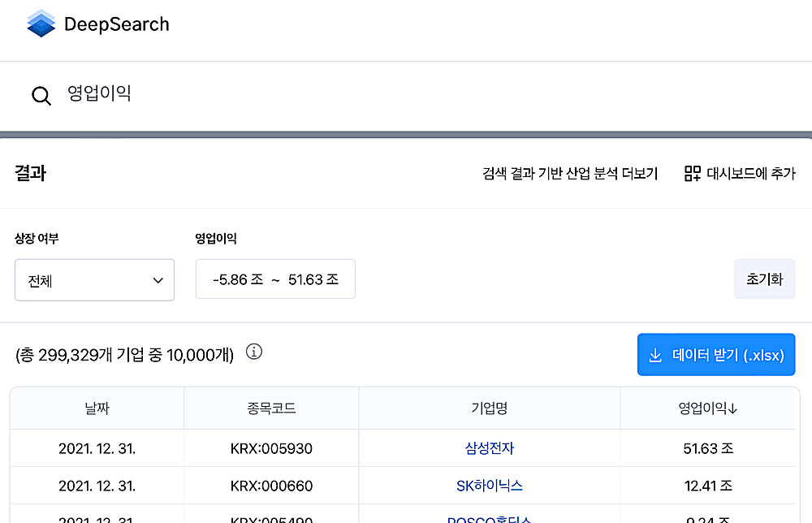Click the date cell in 삼성전자 row
Viewport: 812px width, 523px height.
click(x=97, y=448)
